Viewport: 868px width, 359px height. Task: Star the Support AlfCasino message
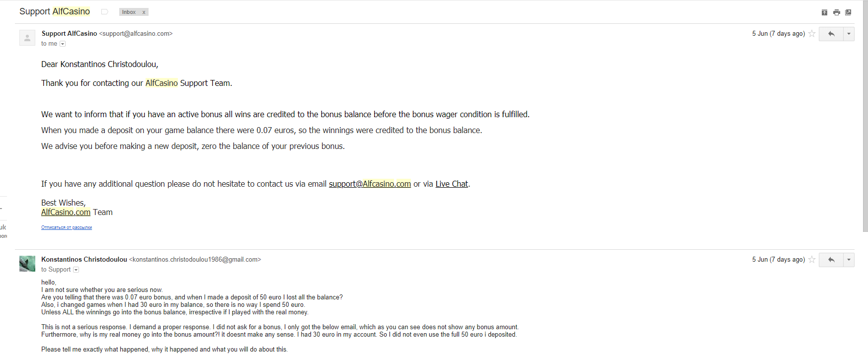tap(812, 34)
